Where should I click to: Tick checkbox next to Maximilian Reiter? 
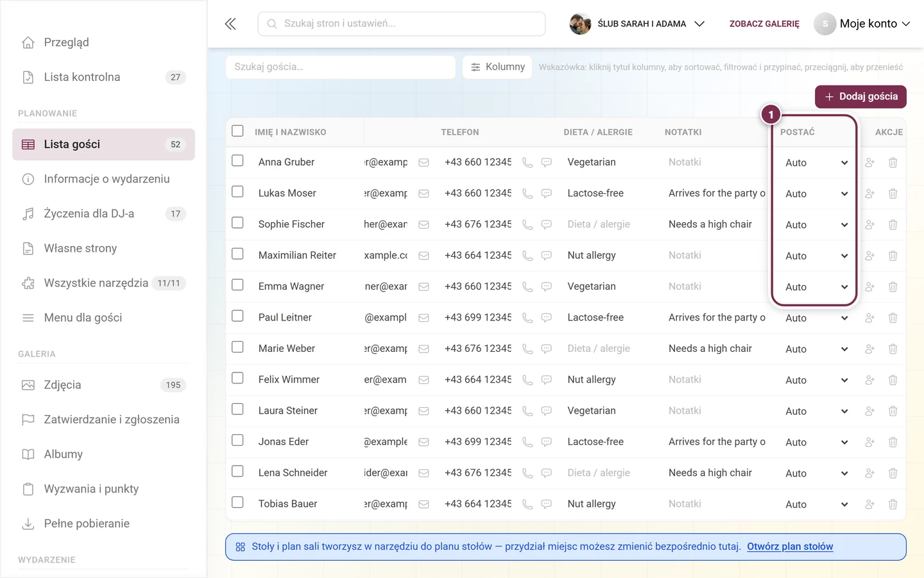237,254
